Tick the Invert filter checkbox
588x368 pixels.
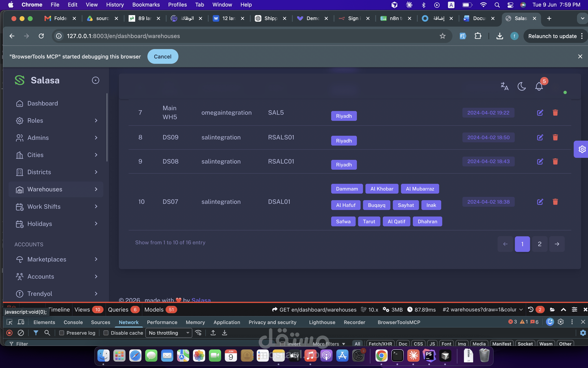[x=282, y=344]
